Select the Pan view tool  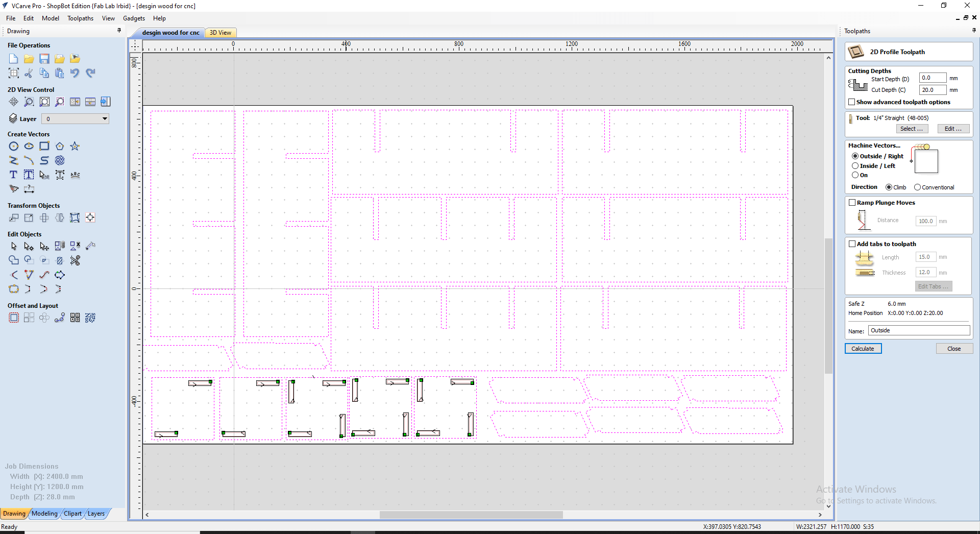[14, 102]
